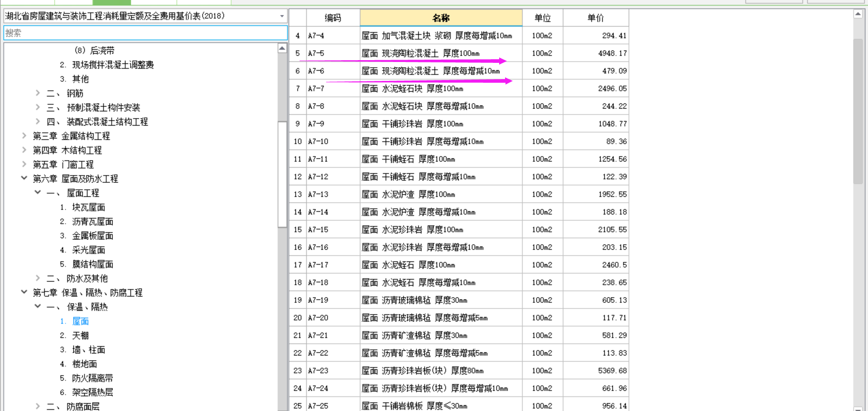Viewport: 868px width, 411px height.
Task: Select row A7-13 水泥炉渣 厚度100mm
Action: click(x=459, y=194)
